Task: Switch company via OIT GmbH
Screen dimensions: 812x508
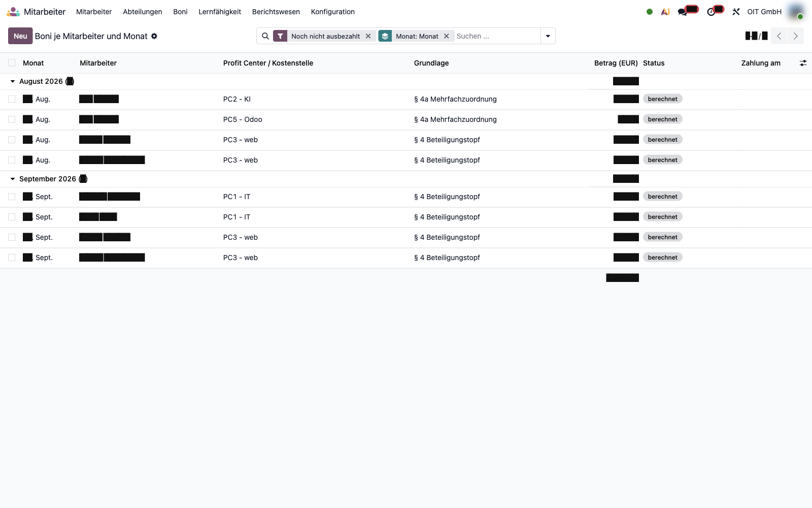Action: tap(764, 12)
